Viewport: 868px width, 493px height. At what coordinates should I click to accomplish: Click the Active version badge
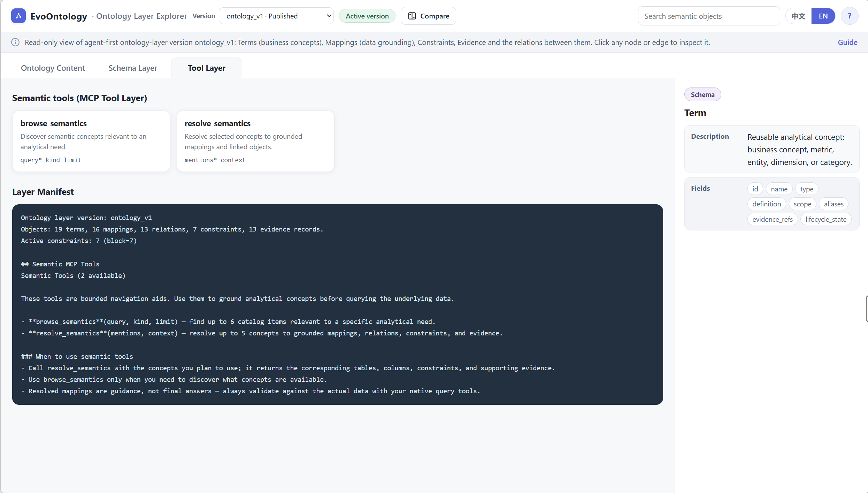(367, 16)
